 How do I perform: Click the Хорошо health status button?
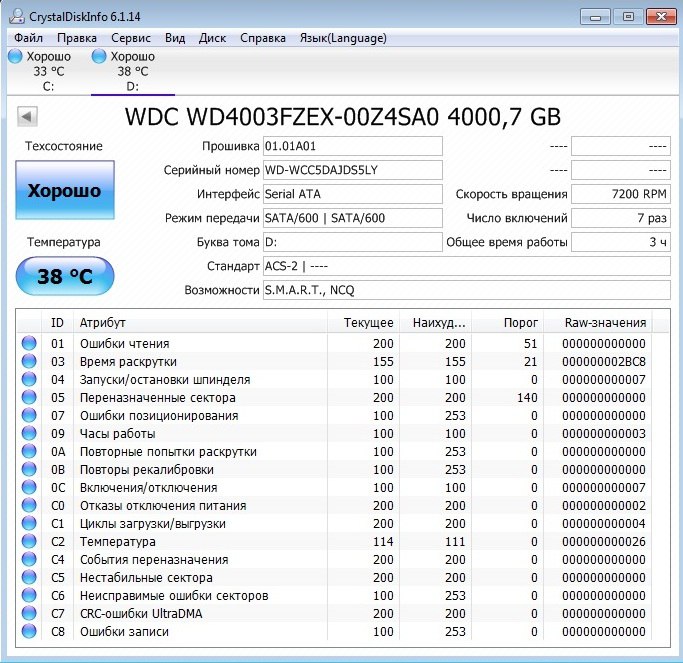point(64,191)
